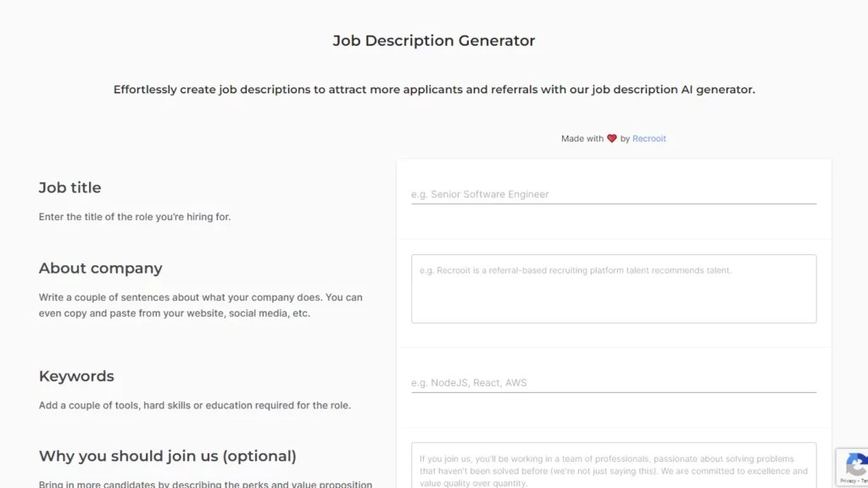Click inside the Job title input field

click(612, 194)
